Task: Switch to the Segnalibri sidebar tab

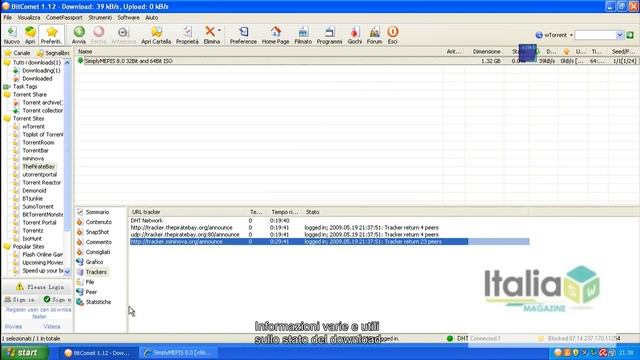Action: (x=53, y=53)
